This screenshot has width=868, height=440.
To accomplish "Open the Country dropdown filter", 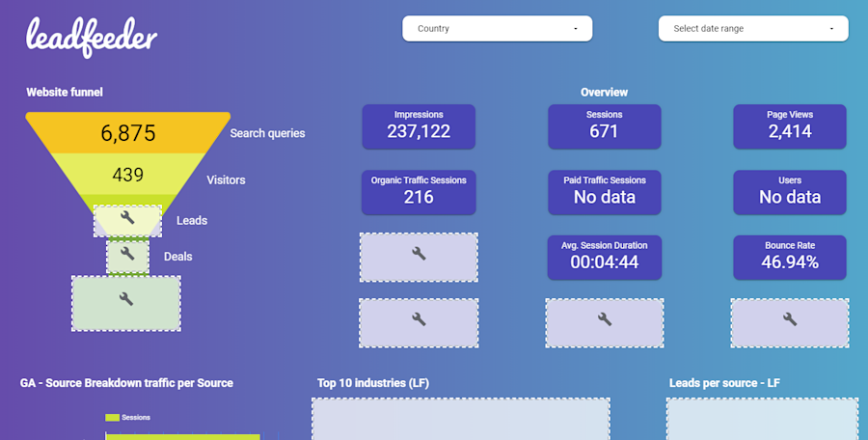I will [497, 28].
